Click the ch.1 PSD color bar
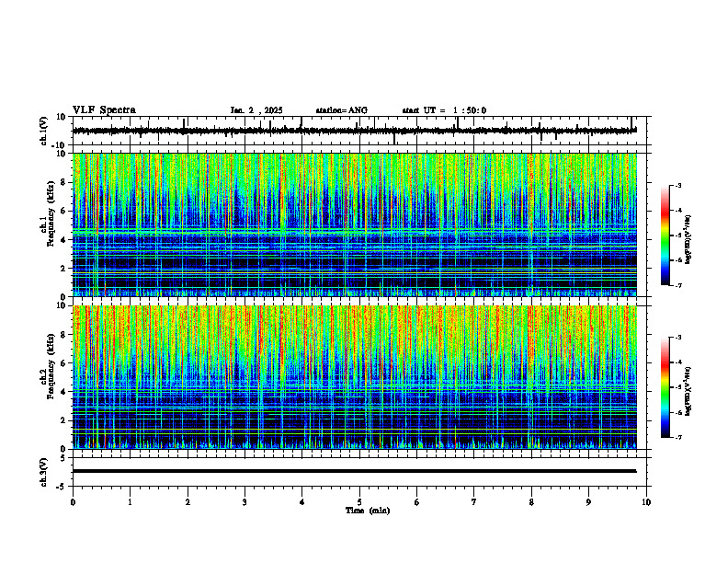The image size is (728, 563). click(665, 236)
